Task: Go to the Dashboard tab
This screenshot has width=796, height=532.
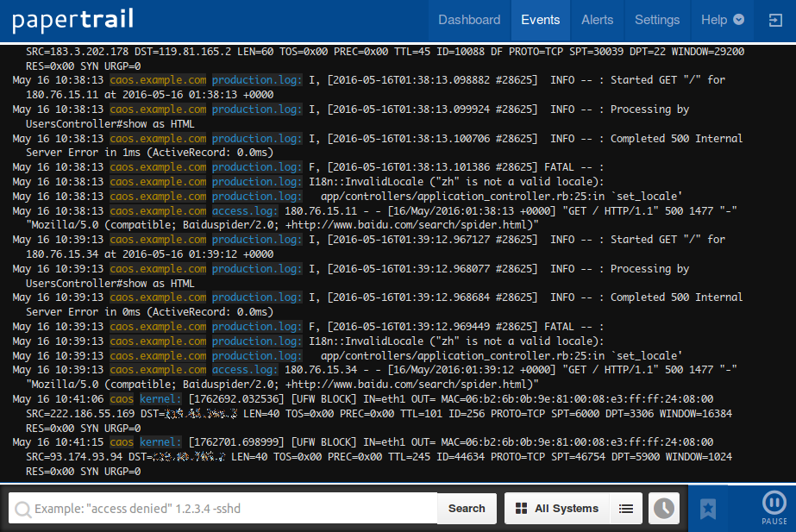Action: pyautogui.click(x=469, y=20)
